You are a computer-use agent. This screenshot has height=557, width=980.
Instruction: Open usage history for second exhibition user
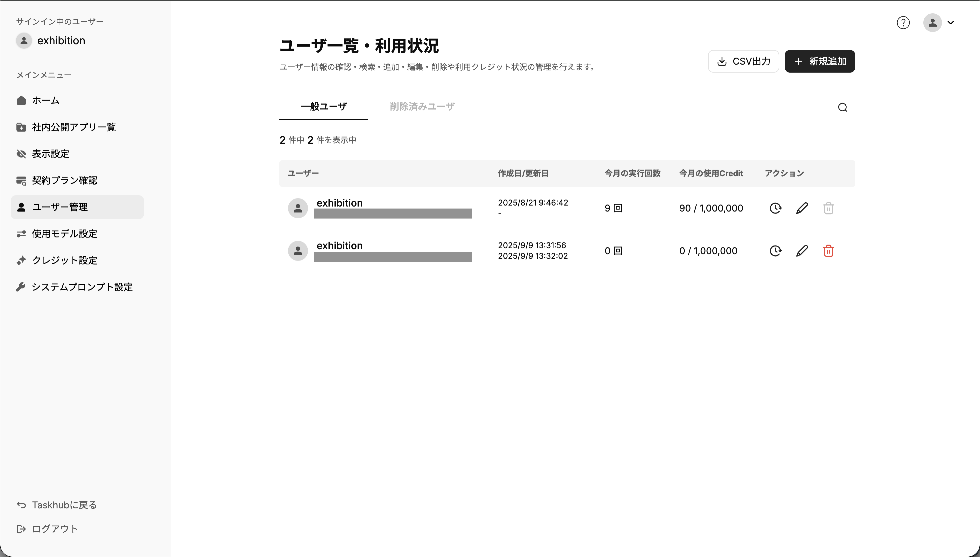(x=775, y=251)
